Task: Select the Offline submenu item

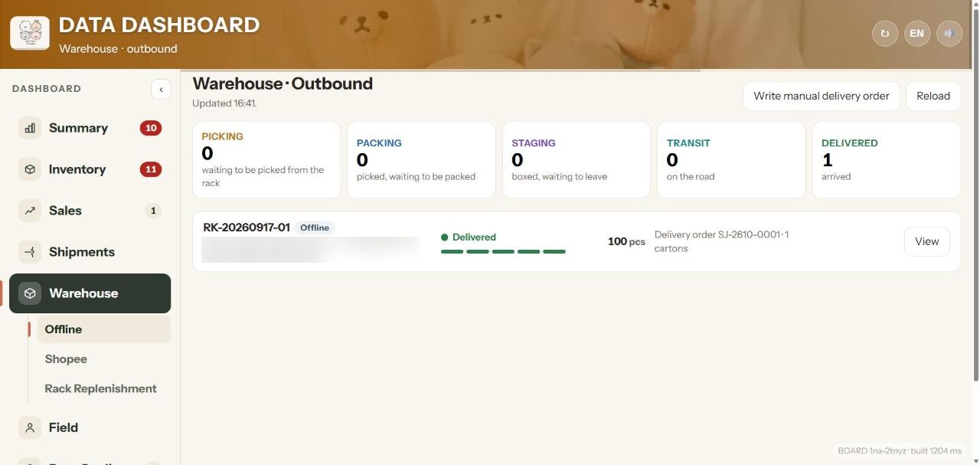Action: pyautogui.click(x=103, y=329)
